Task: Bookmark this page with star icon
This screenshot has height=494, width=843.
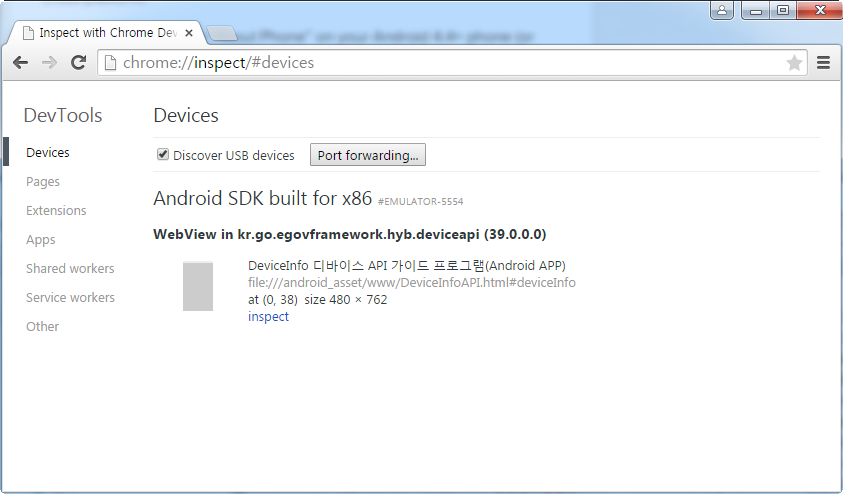Action: click(794, 63)
